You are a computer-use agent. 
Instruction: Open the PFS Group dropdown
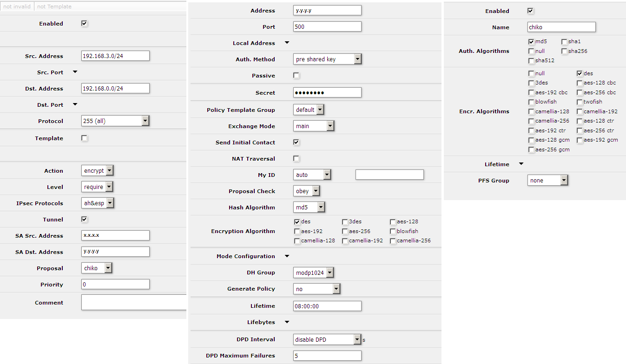pyautogui.click(x=564, y=181)
